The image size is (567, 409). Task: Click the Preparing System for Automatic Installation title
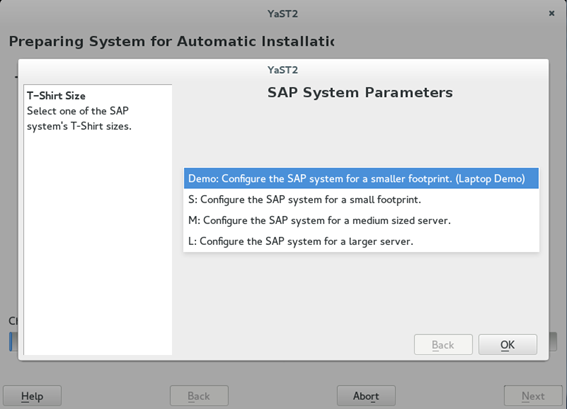tap(171, 41)
